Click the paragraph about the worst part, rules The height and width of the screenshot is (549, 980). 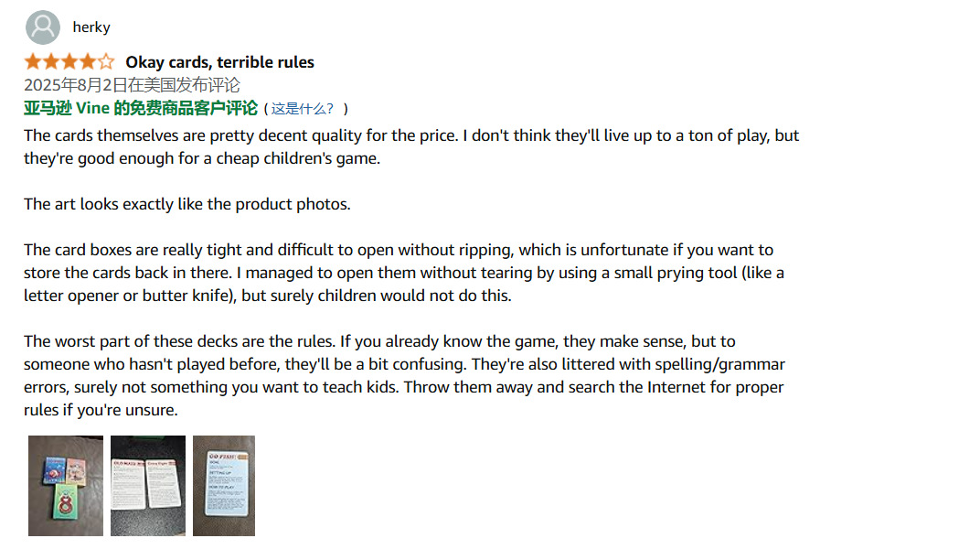pyautogui.click(x=402, y=376)
